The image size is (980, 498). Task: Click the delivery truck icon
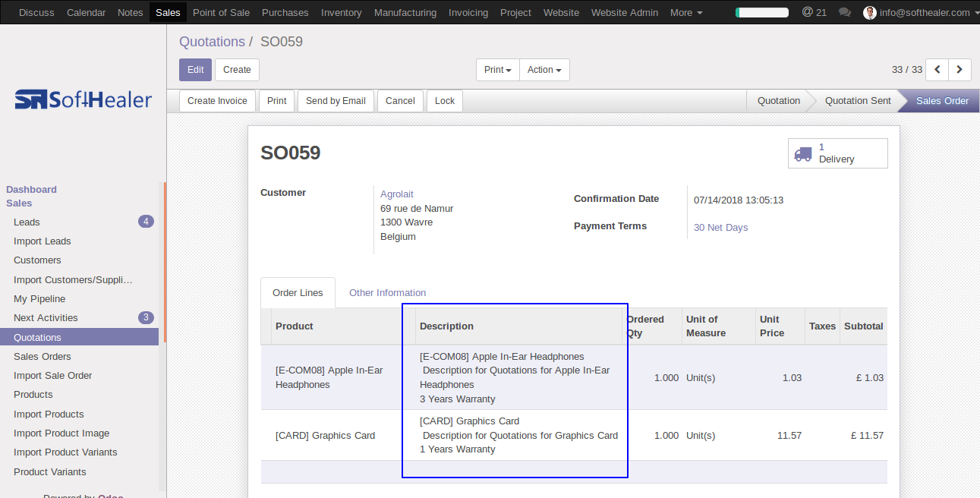point(803,154)
